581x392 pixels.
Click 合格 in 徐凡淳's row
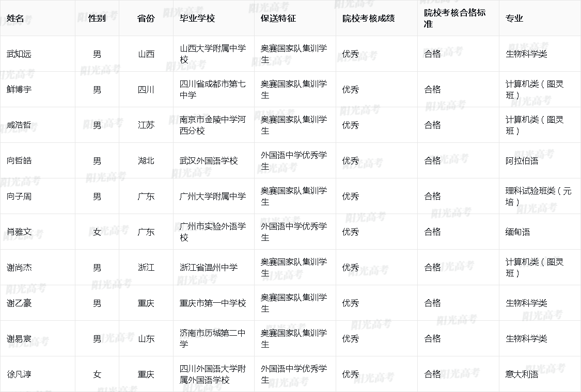(432, 374)
